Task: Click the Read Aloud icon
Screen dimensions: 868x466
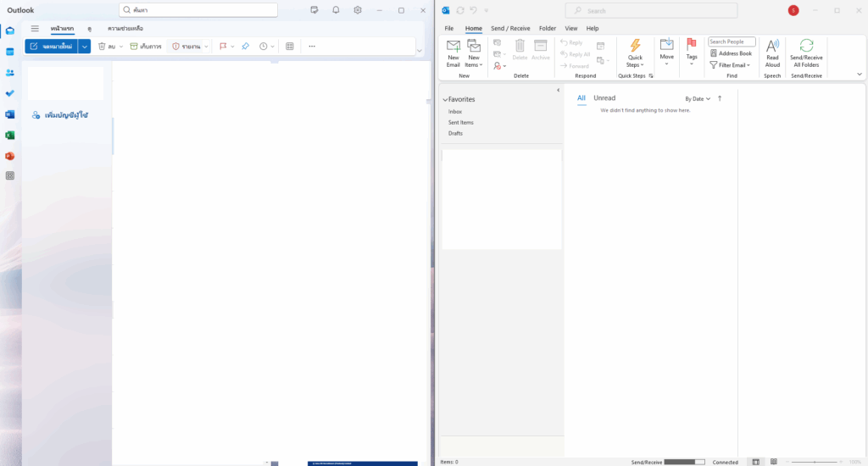Action: [772, 53]
